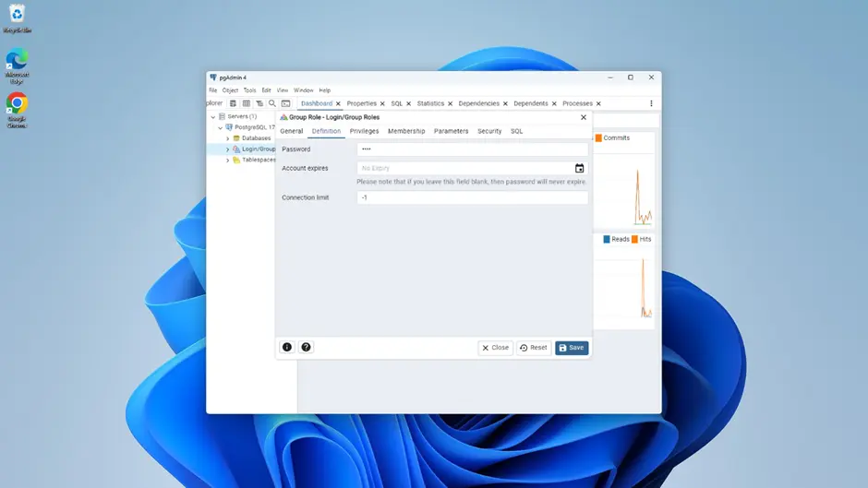This screenshot has width=868, height=488.
Task: Click the Password input field
Action: [472, 149]
